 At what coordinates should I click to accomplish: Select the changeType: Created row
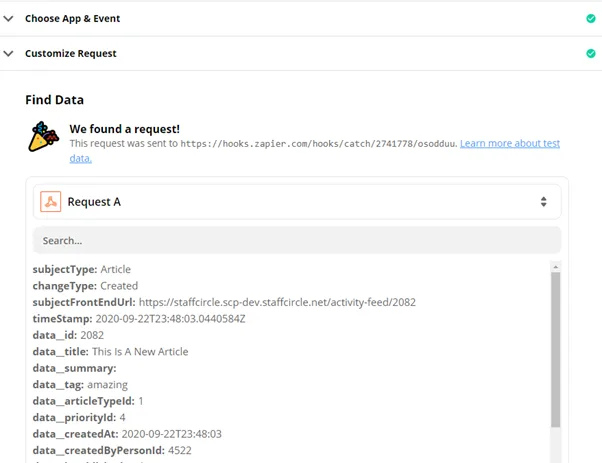point(85,286)
